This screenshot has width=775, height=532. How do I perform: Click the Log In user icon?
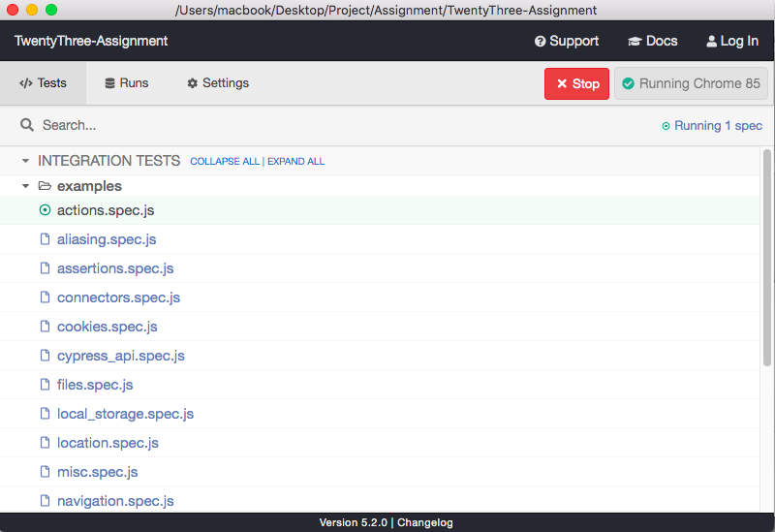click(711, 42)
